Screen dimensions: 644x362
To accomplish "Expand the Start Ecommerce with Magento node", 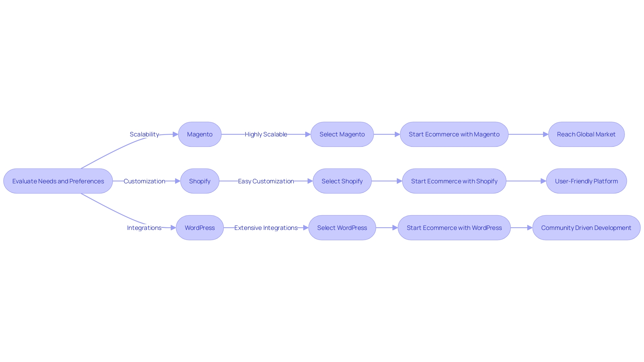I will pos(454,134).
